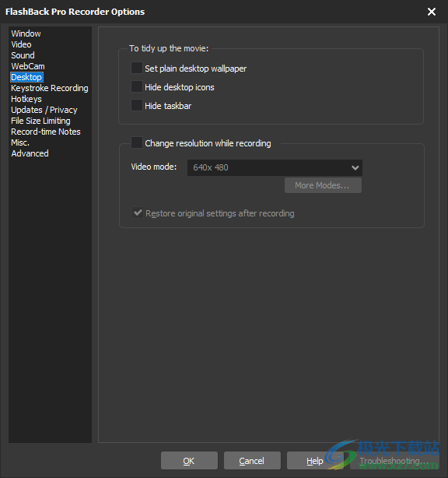Open Record-time Notes settings
Screen dimensions: 448x478
pyautogui.click(x=46, y=132)
